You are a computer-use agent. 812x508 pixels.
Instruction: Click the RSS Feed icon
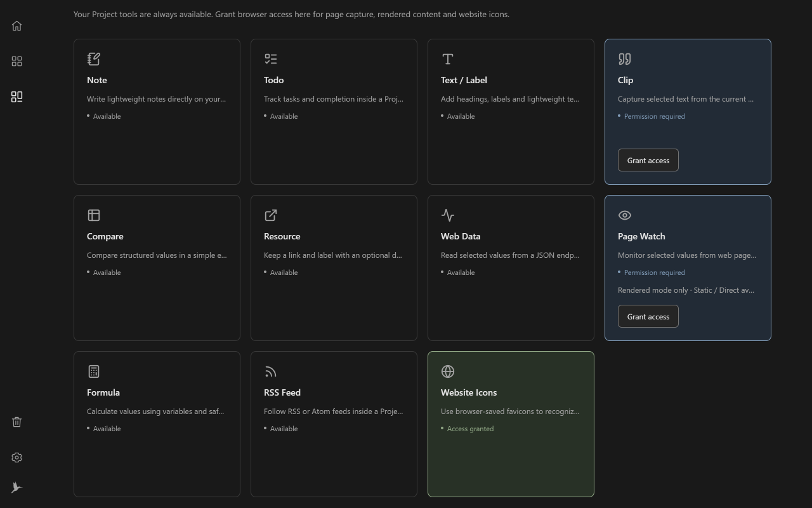(271, 371)
